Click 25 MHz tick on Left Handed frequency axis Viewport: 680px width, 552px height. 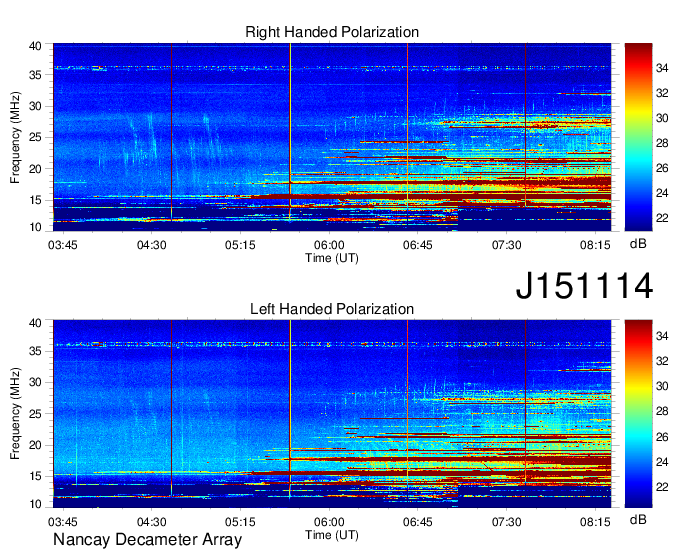[36, 414]
